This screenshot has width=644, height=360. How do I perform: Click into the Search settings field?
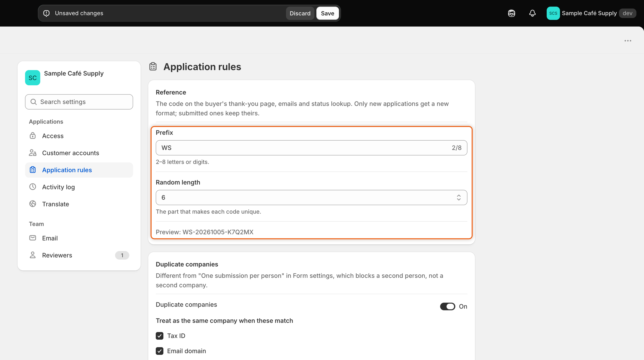coord(79,102)
